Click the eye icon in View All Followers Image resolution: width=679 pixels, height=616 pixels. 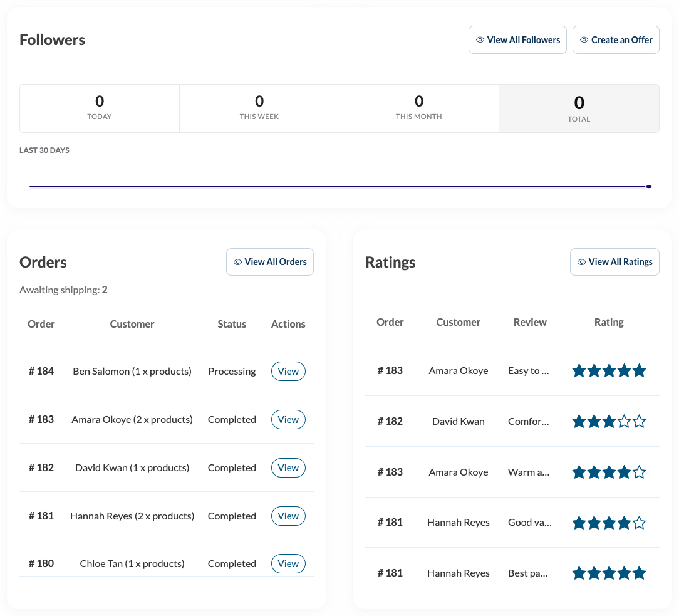click(x=480, y=40)
